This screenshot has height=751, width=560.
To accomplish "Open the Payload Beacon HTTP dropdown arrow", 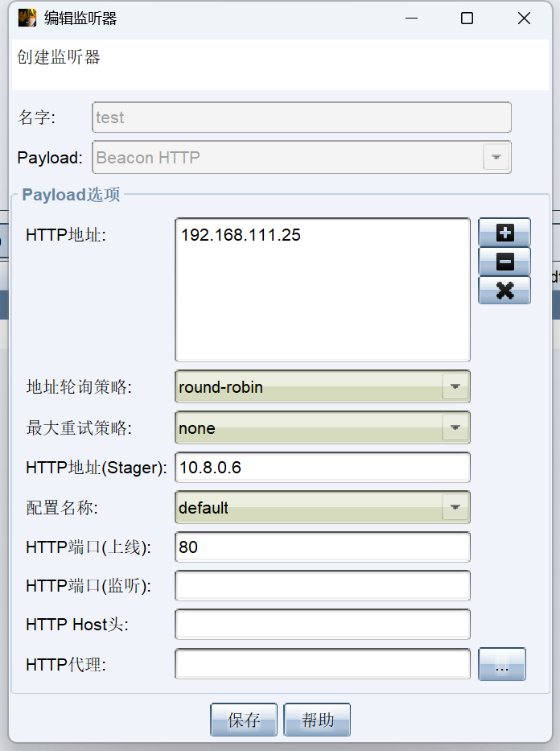I will pyautogui.click(x=496, y=158).
